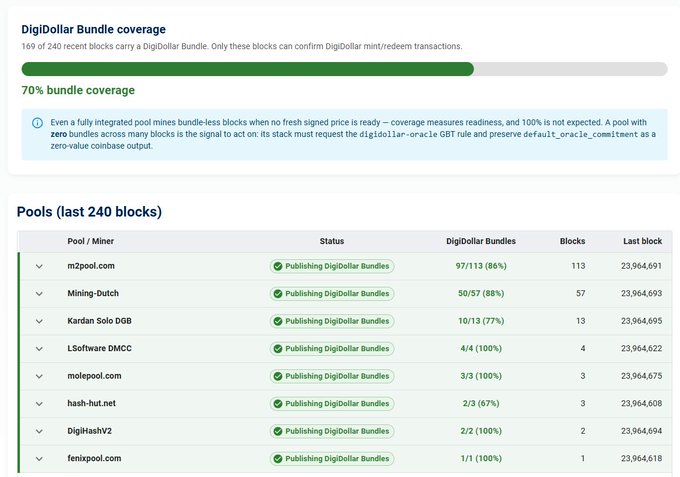Click the checkmark icon in molepool.com status badge

(278, 376)
